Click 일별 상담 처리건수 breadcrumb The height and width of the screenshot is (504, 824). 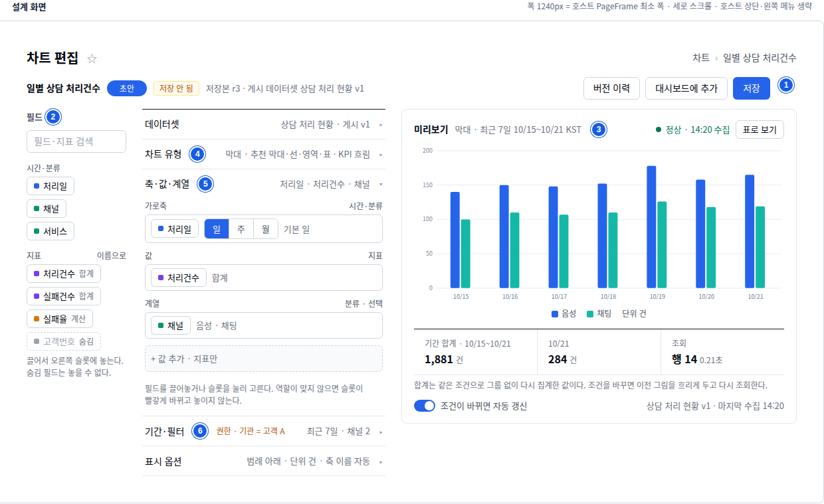[x=760, y=58]
